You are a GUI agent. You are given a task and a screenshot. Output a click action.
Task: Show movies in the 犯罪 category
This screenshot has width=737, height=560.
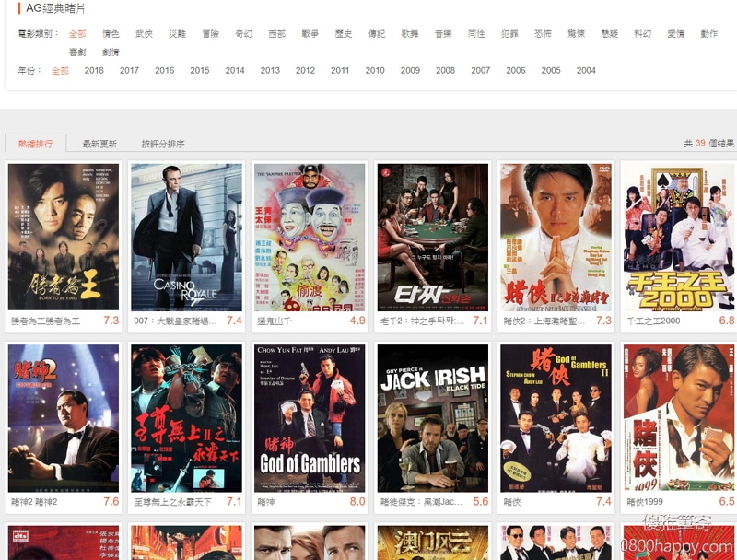click(x=510, y=34)
